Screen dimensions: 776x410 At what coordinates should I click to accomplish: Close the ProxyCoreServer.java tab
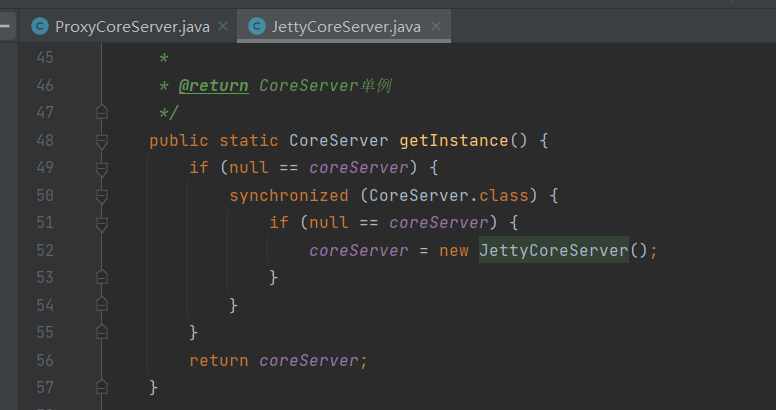[x=222, y=26]
